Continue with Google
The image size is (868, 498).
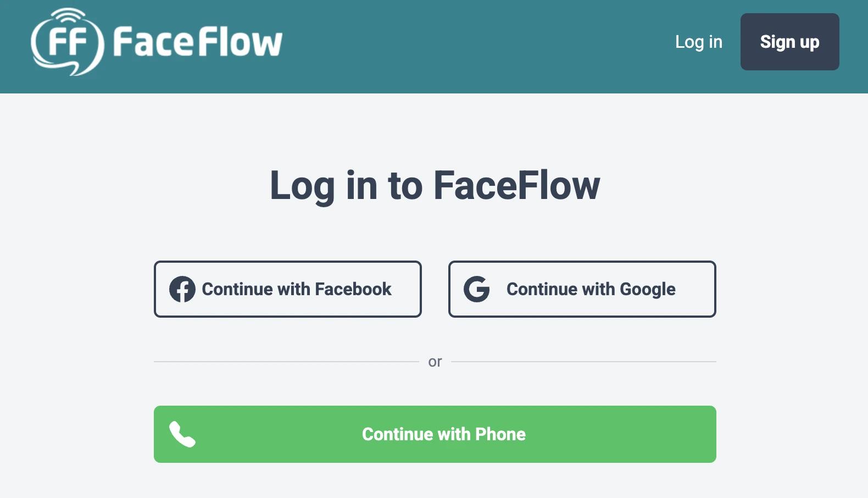click(582, 289)
